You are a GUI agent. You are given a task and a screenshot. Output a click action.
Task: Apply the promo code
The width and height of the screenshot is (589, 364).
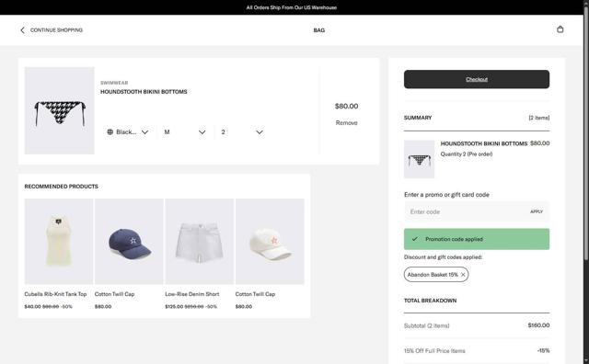tap(537, 211)
